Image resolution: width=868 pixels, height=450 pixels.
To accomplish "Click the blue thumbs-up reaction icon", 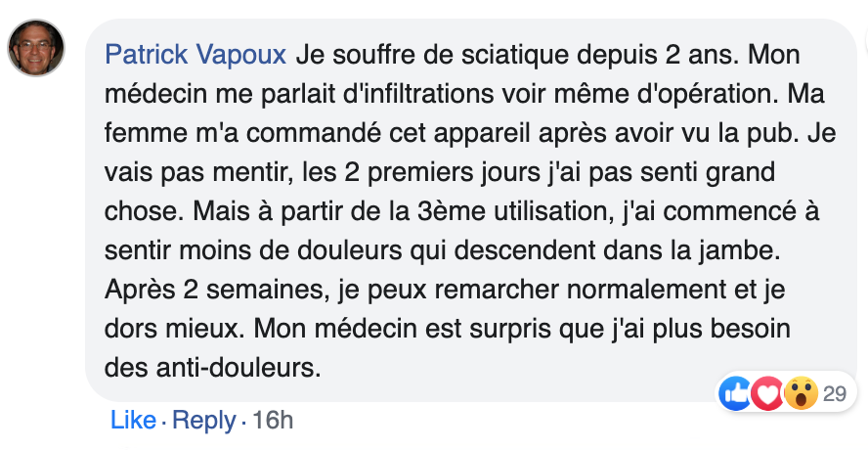I will coord(735,393).
